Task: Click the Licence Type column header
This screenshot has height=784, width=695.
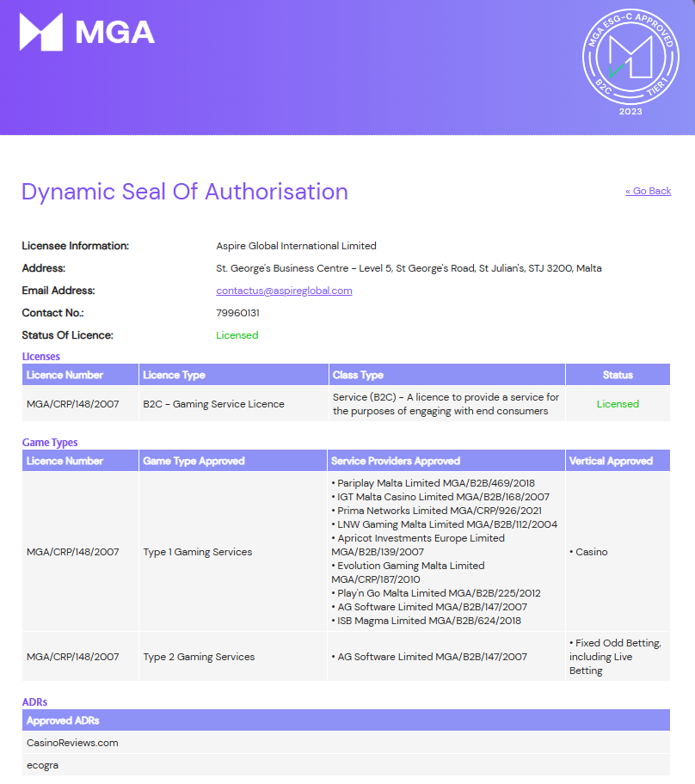Action: tap(233, 375)
